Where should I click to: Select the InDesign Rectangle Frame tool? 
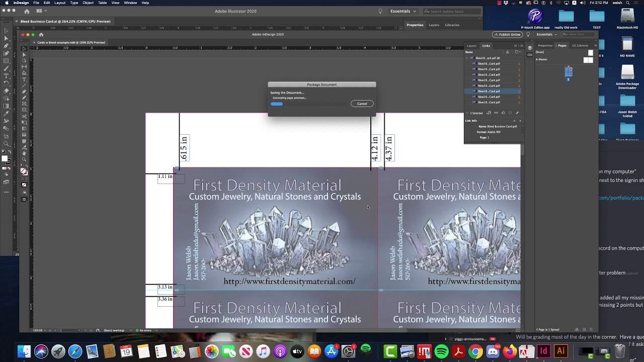(24, 104)
